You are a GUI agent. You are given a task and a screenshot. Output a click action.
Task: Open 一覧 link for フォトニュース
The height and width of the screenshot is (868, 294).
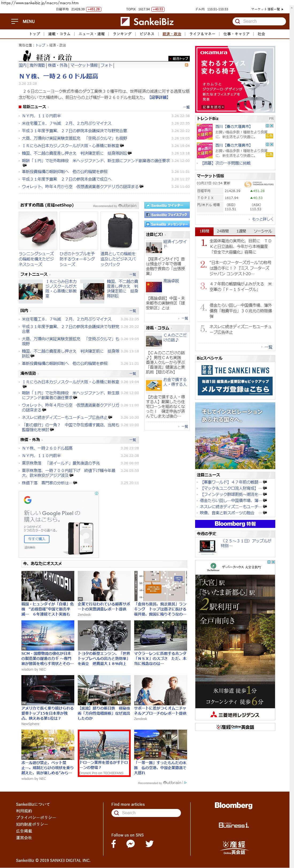click(x=133, y=275)
